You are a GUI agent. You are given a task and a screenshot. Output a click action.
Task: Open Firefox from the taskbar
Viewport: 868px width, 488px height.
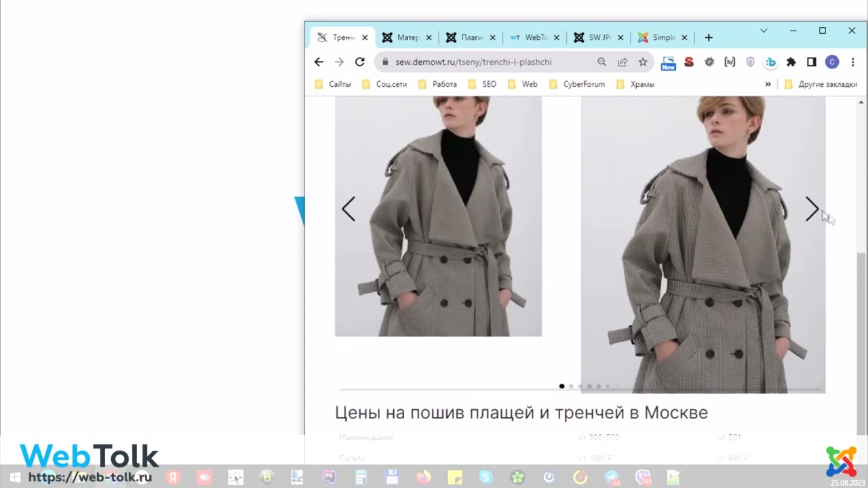pyautogui.click(x=423, y=477)
